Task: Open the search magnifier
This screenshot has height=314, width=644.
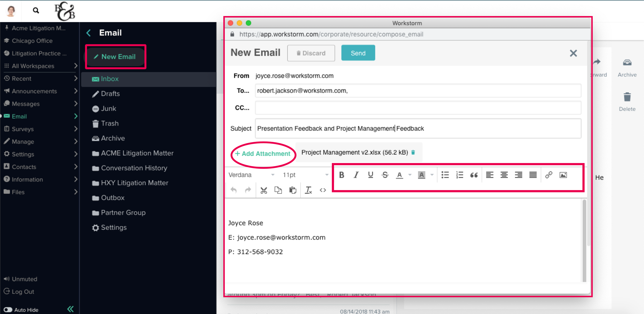Action: (x=36, y=10)
